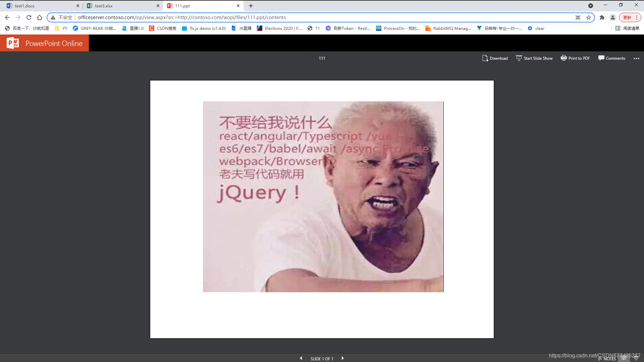Viewport: 644px width, 362px height.
Task: Switch to Reading View icon
Action: [x=624, y=358]
